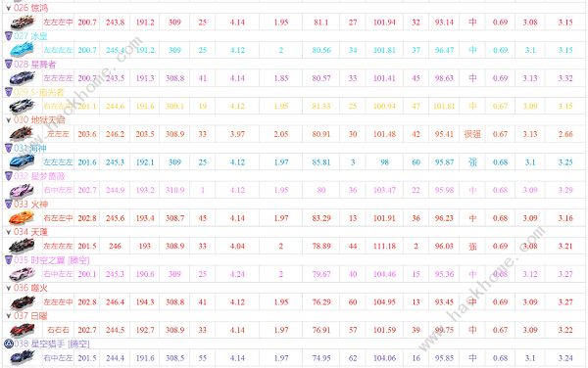This screenshot has width=588, height=368.
Task: Collapse the 030 地狱天启 row arrow
Action: tap(9, 120)
